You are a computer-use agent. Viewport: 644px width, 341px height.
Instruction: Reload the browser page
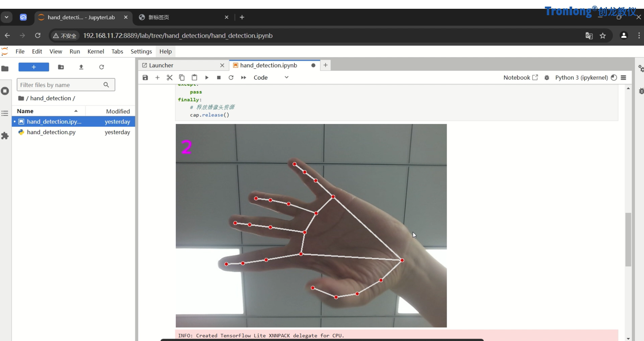[x=38, y=35]
